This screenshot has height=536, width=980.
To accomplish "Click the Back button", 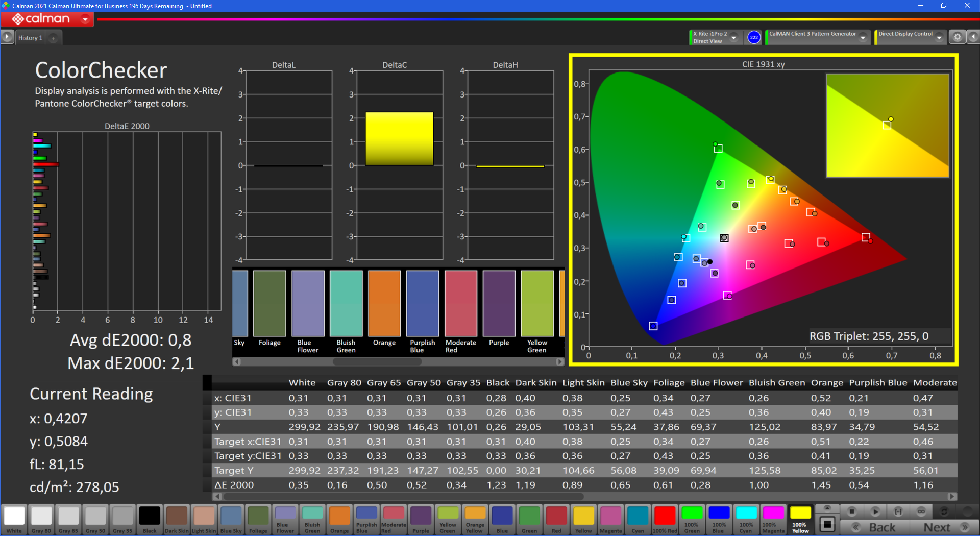I will [874, 527].
